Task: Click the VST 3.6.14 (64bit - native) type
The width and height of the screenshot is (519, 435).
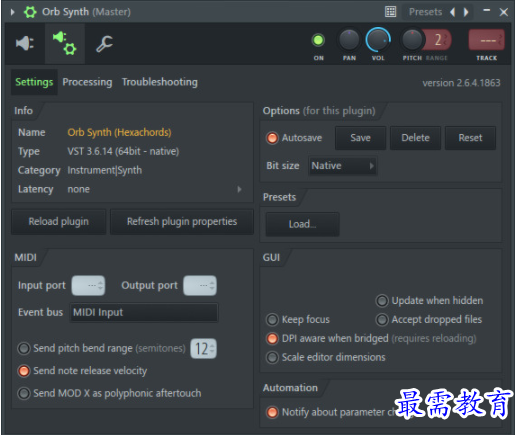Action: click(x=123, y=151)
